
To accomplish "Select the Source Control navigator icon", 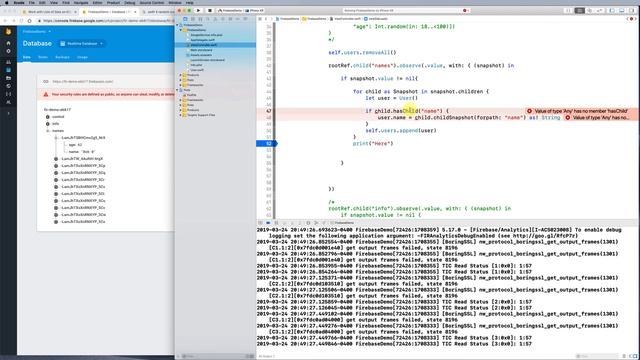I will click(x=193, y=19).
